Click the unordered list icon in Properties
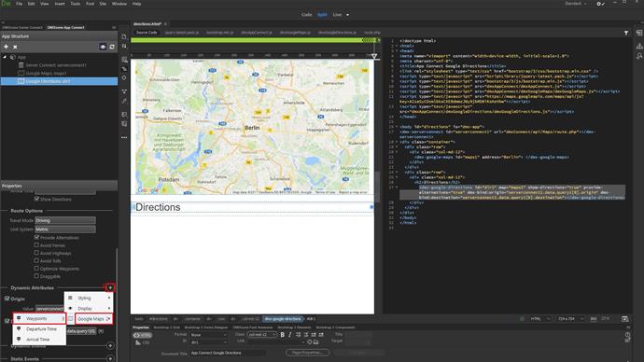The height and width of the screenshot is (362, 644). 298,335
